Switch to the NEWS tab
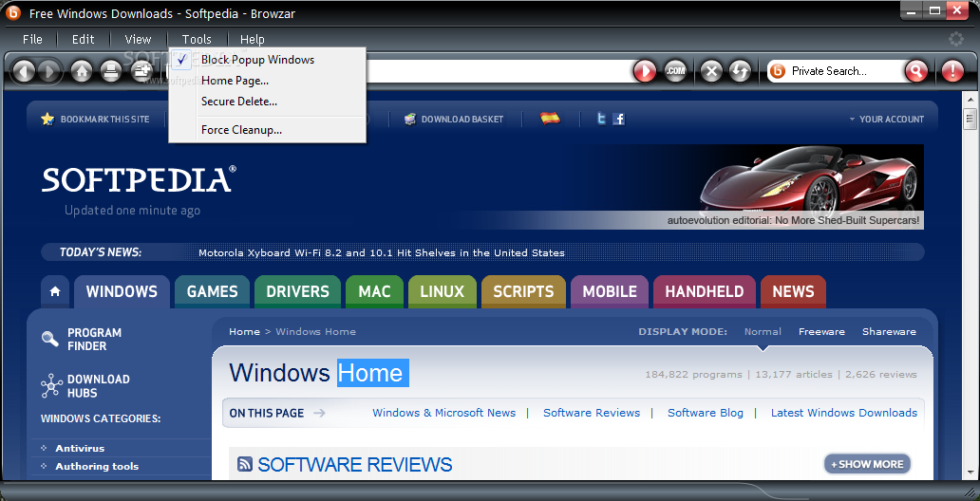Viewport: 980px width, 501px height. (x=793, y=291)
